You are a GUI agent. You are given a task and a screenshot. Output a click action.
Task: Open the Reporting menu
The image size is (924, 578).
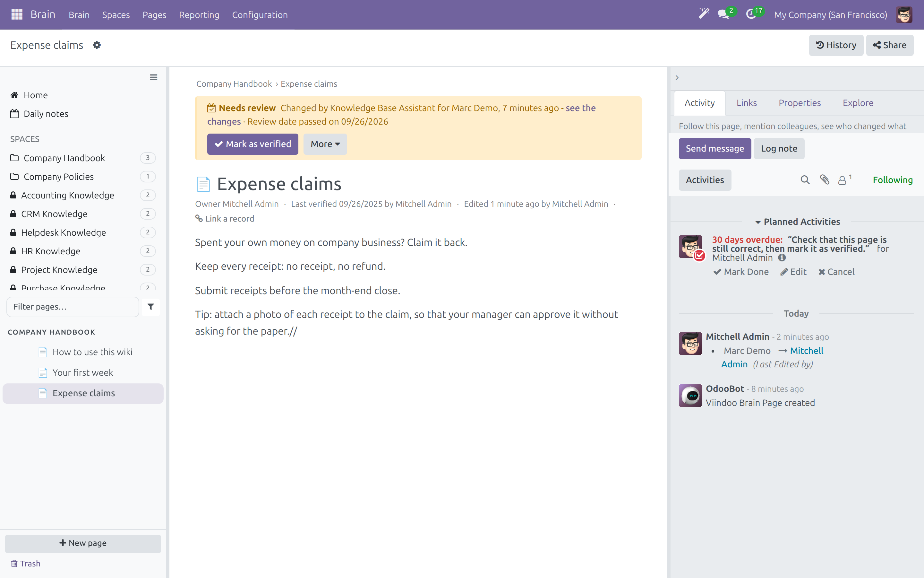(199, 14)
